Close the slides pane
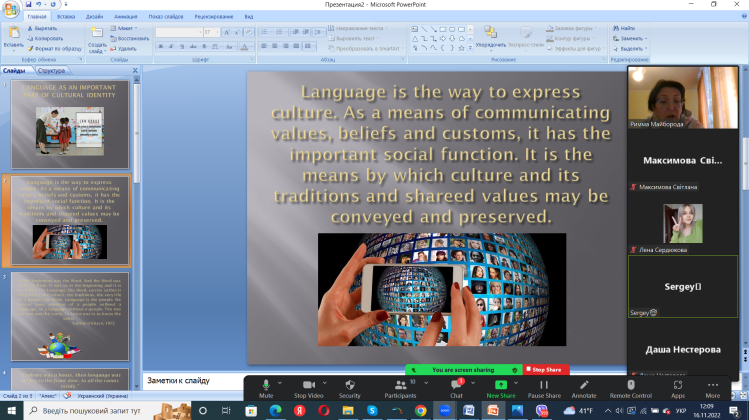 (135, 70)
